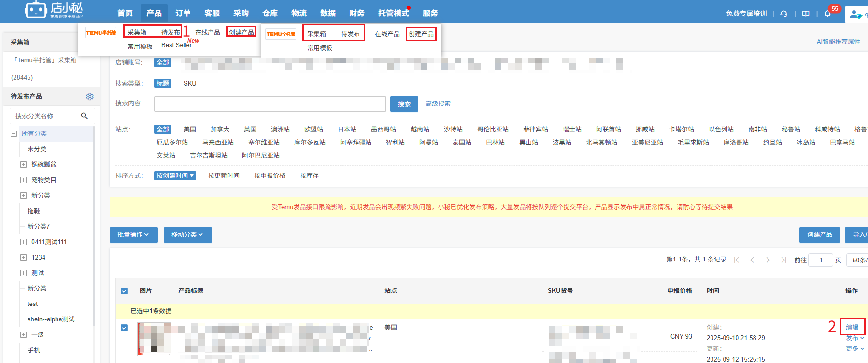Open the 高级搜索 link
This screenshot has height=363, width=868.
point(438,103)
